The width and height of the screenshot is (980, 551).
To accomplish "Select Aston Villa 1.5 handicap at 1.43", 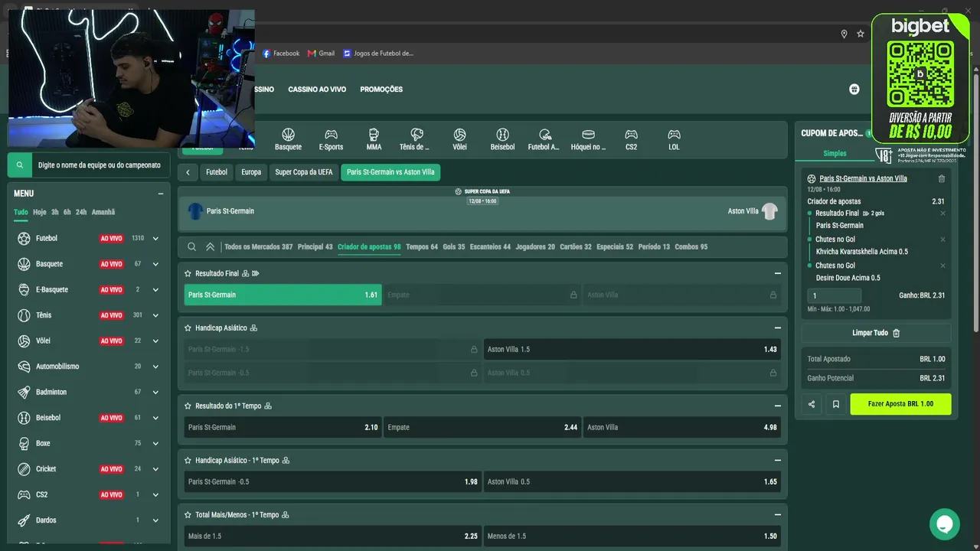I will tap(632, 349).
